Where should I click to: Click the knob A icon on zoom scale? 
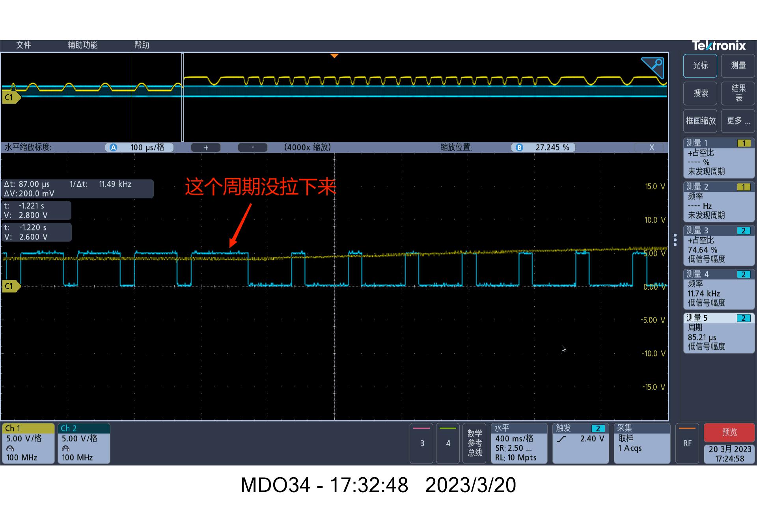click(x=114, y=147)
